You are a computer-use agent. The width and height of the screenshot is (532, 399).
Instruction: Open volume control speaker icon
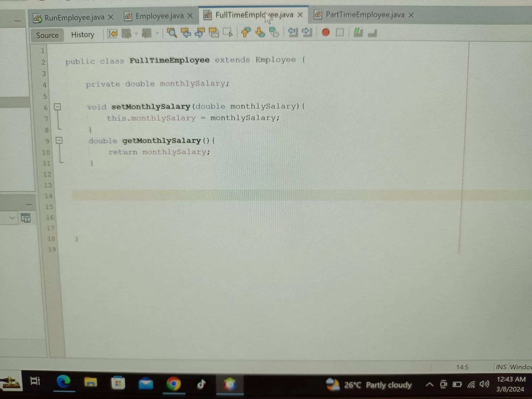click(484, 384)
